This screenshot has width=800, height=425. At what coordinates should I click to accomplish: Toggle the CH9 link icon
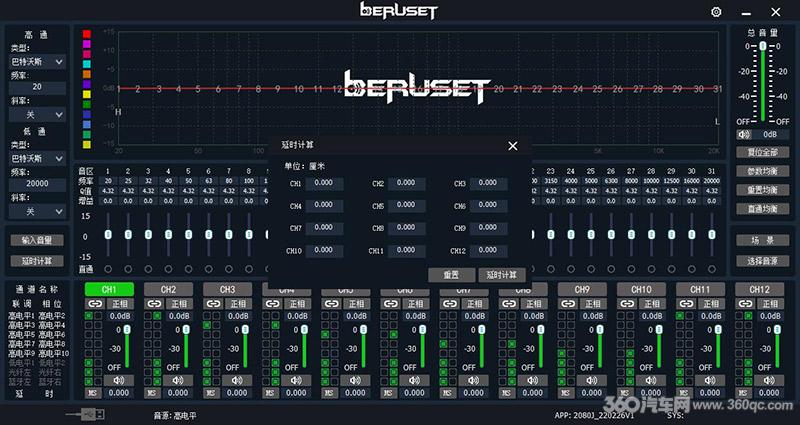pyautogui.click(x=568, y=304)
